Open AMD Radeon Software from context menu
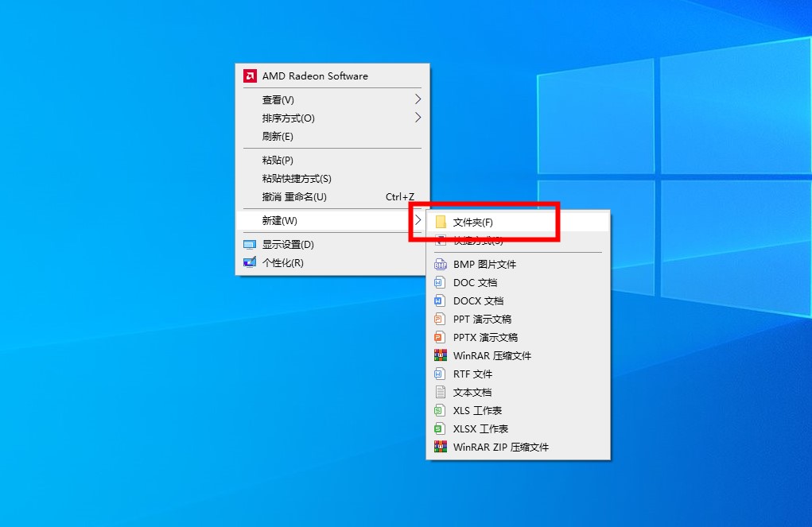The height and width of the screenshot is (527, 812). (x=315, y=76)
